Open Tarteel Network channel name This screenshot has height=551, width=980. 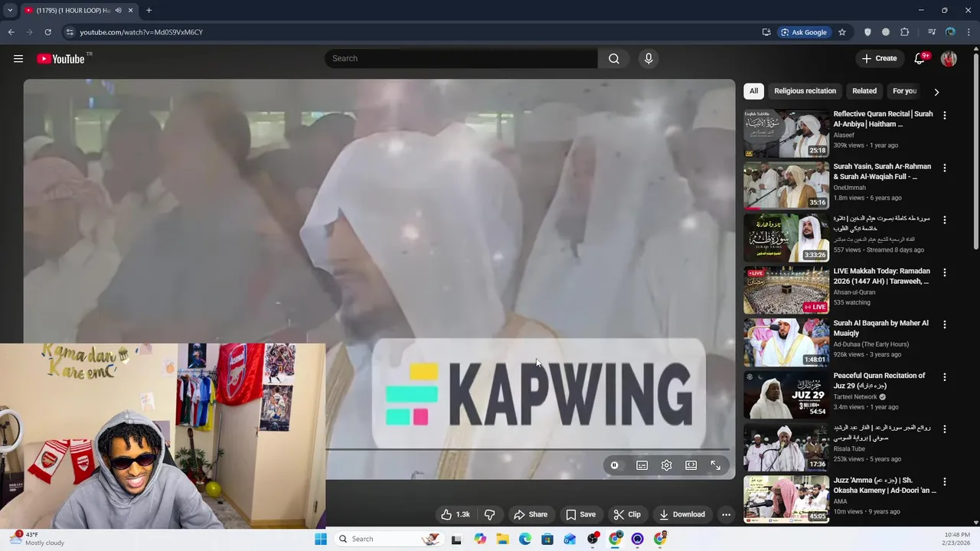click(855, 397)
